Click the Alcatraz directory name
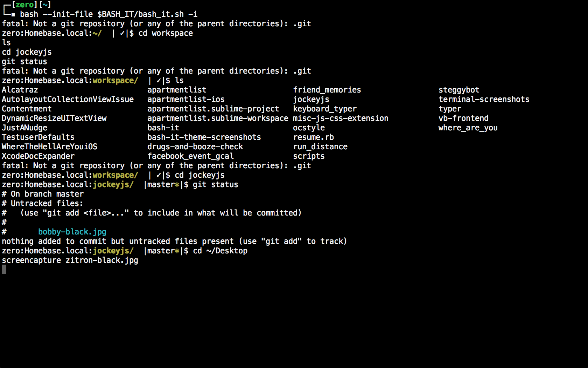This screenshot has width=588, height=368. click(x=20, y=90)
